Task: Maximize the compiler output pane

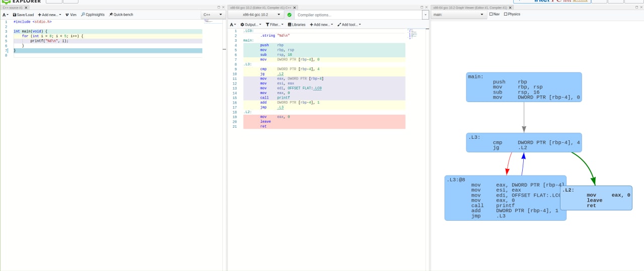Action: point(422,7)
